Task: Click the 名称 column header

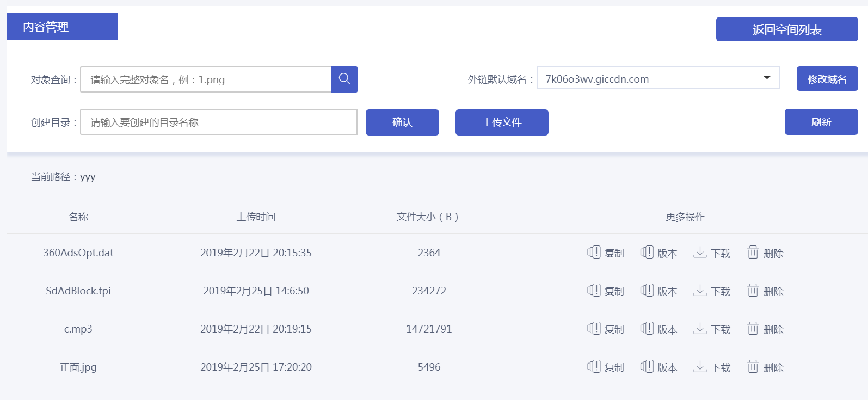Action: tap(78, 217)
